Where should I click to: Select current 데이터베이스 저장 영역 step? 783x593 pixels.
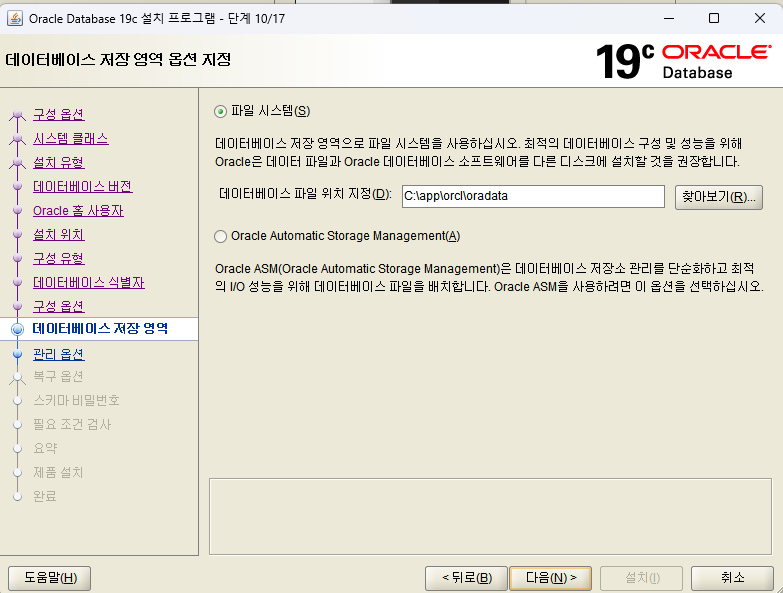point(100,328)
